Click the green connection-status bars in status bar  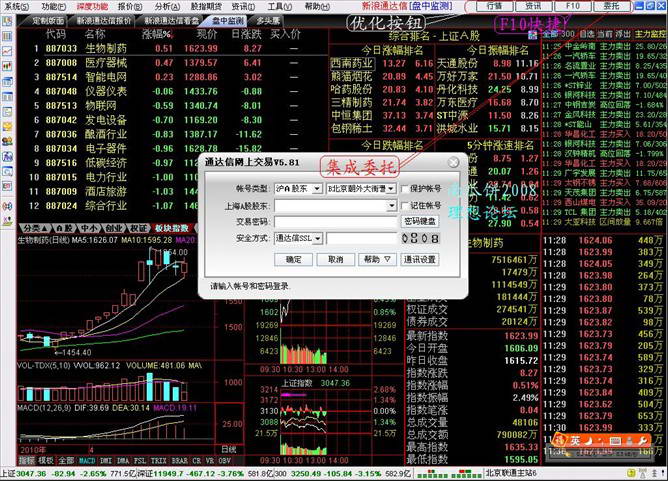click(x=449, y=474)
